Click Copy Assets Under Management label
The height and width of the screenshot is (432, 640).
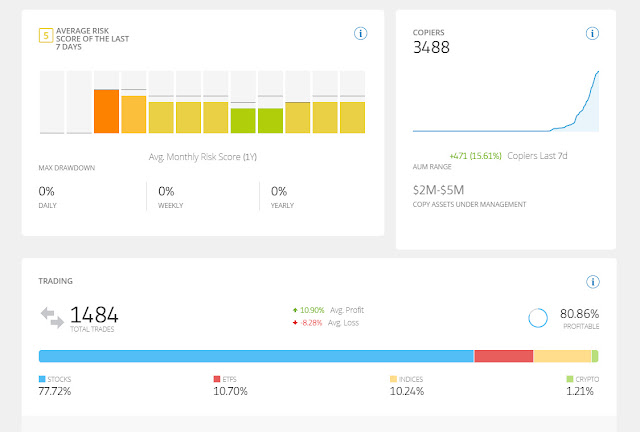[x=469, y=204]
